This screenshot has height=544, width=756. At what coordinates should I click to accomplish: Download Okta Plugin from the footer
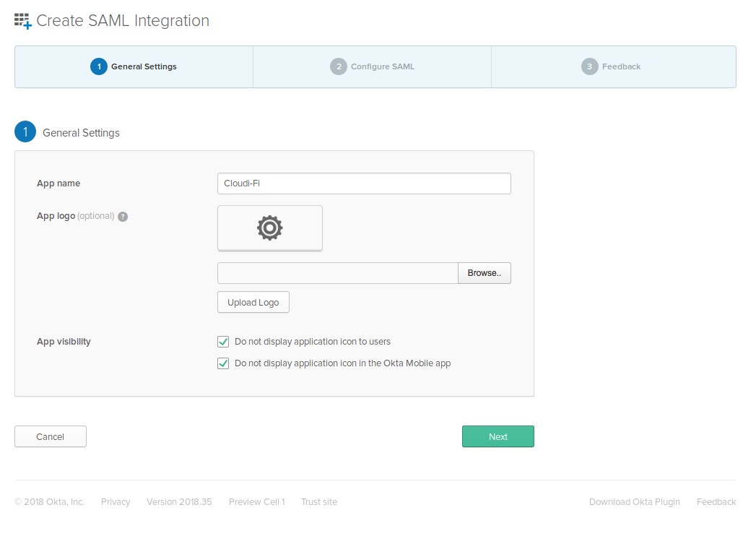click(635, 502)
